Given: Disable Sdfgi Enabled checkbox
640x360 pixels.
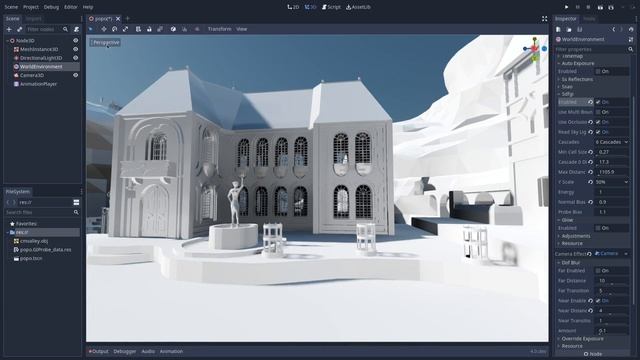Looking at the screenshot, I should pos(598,102).
